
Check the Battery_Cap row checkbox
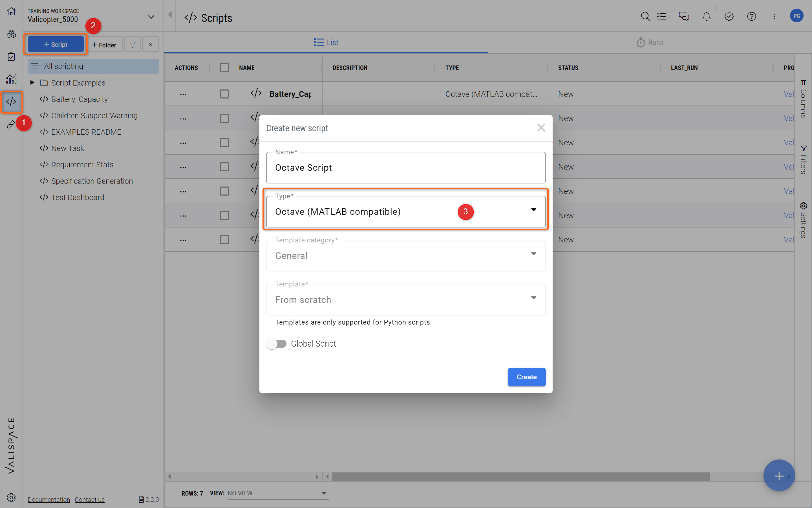click(224, 94)
